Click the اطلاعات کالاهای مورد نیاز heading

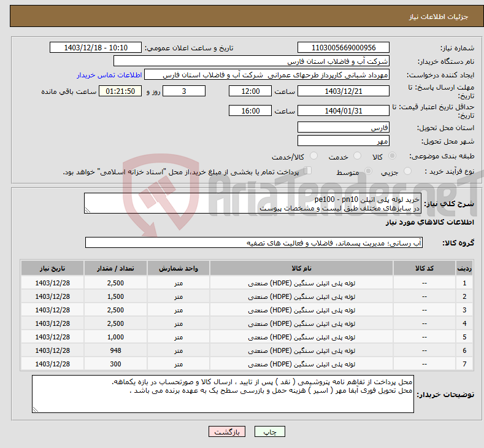click(429, 222)
